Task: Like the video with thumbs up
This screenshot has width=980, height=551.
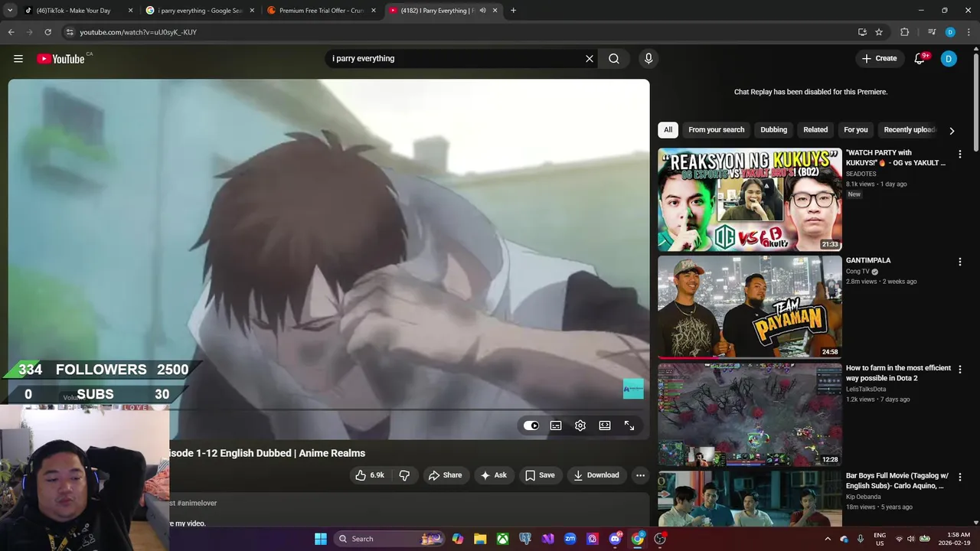Action: (x=370, y=475)
